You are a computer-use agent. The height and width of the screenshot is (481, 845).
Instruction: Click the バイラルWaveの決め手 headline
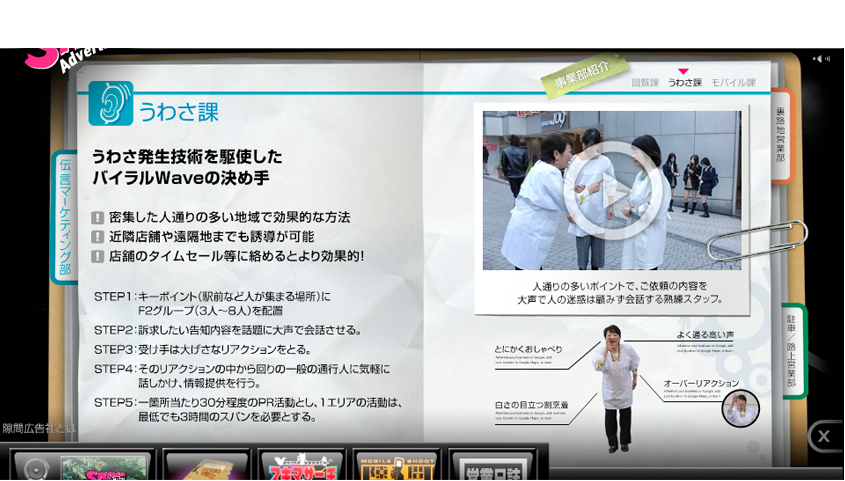[181, 178]
